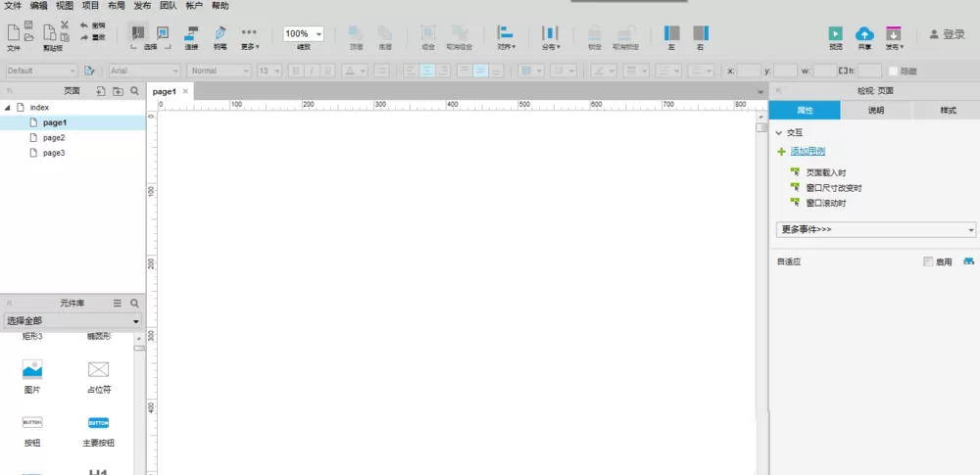Select the Pen tool (钢笔)

point(220,32)
